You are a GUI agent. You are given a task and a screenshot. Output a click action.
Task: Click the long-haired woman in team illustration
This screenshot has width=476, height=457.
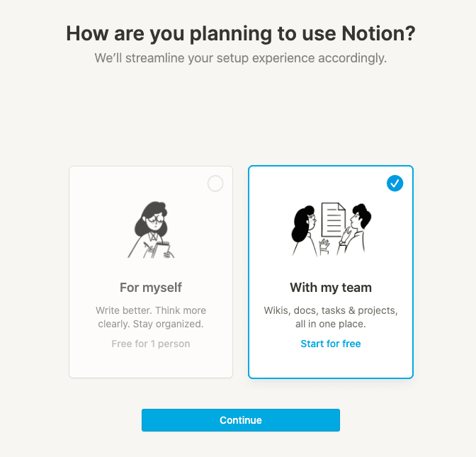click(x=304, y=231)
